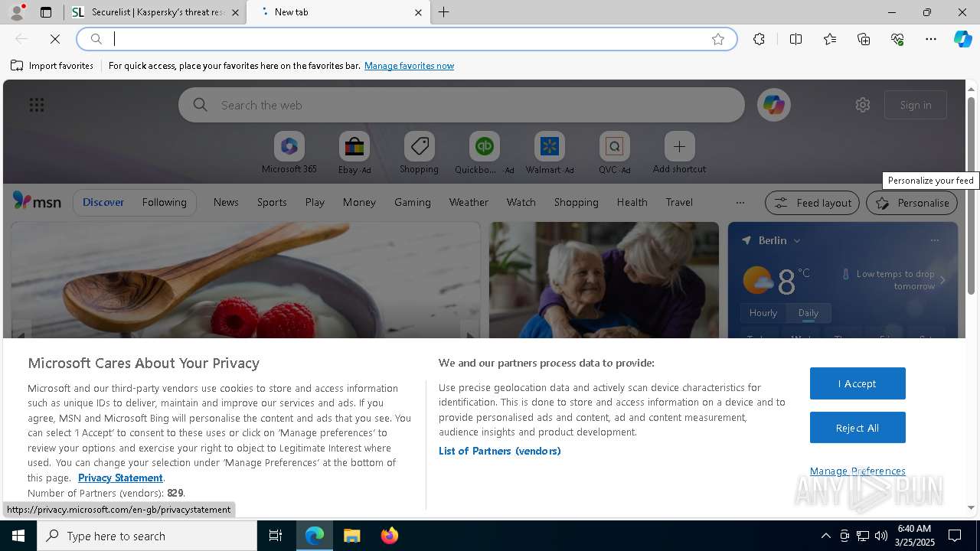
Task: Open the Favorites list icon
Action: click(830, 39)
